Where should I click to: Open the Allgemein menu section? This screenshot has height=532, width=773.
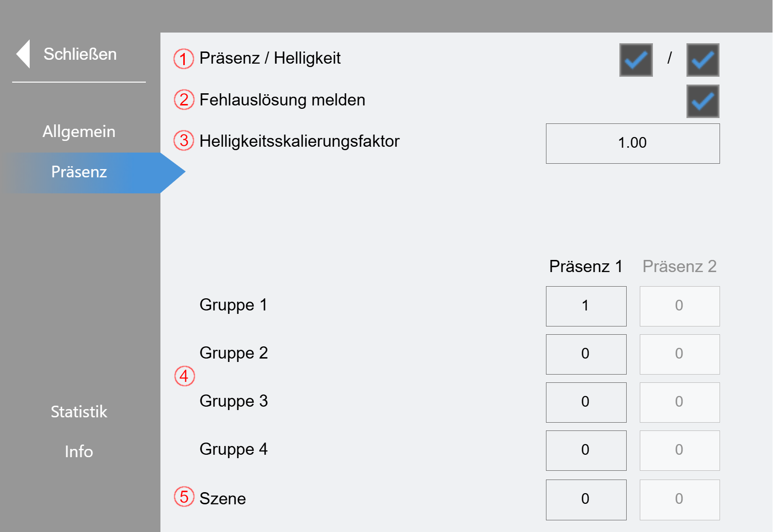79,131
